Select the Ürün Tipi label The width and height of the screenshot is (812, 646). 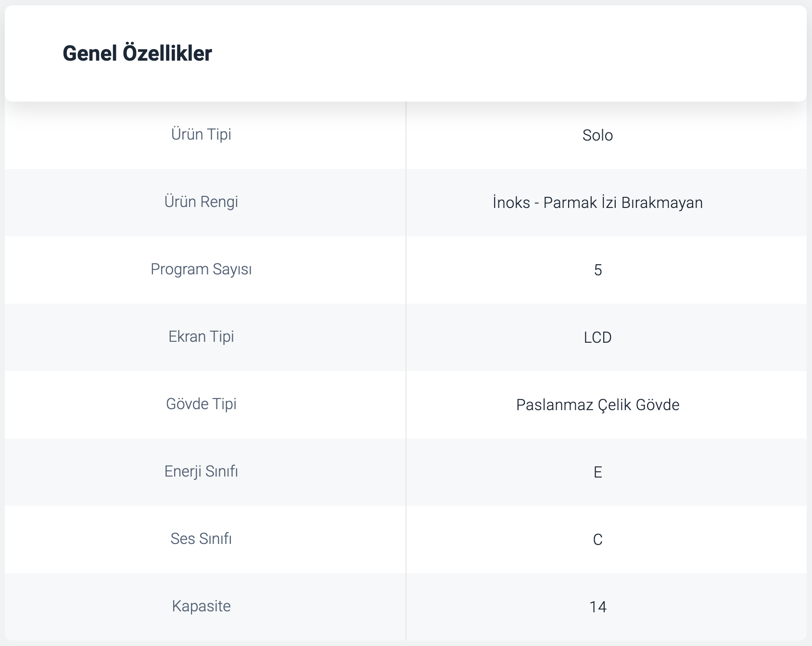click(x=201, y=134)
